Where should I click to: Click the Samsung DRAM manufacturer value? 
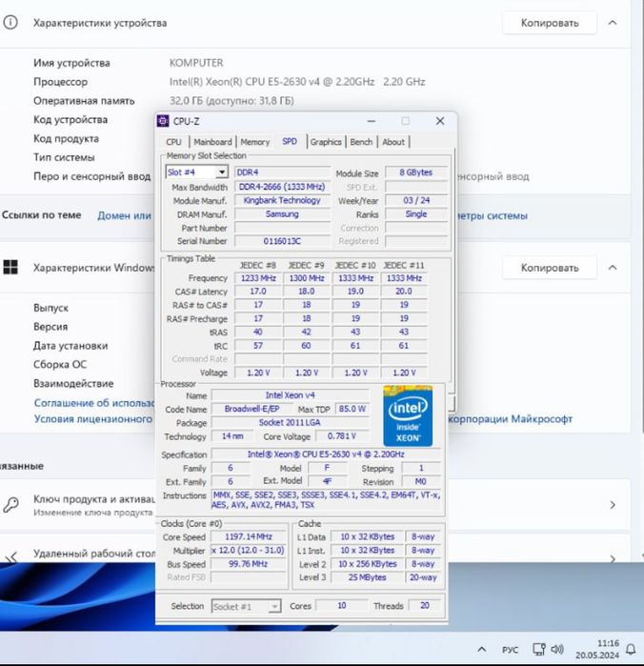click(282, 213)
